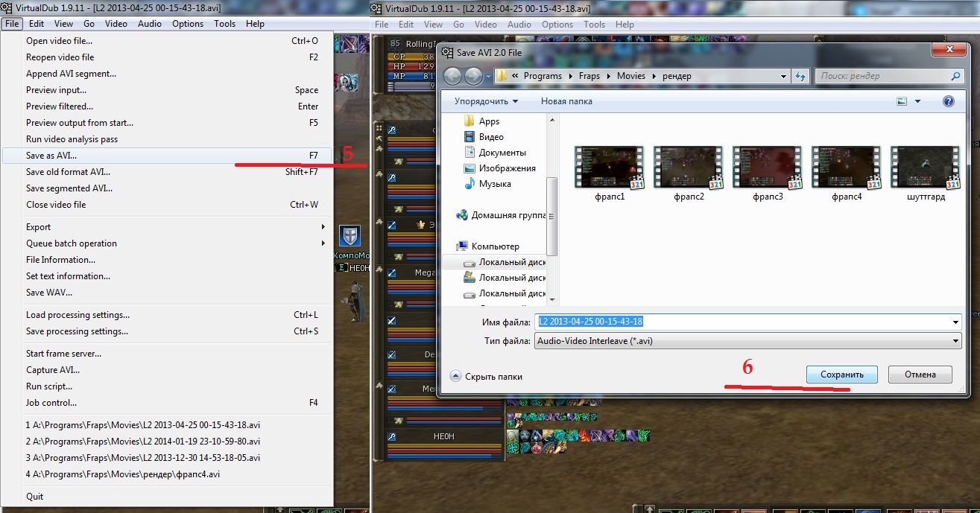Image resolution: width=980 pixels, height=513 pixels.
Task: Open recent locations arrow beside forward button
Action: pos(489,77)
